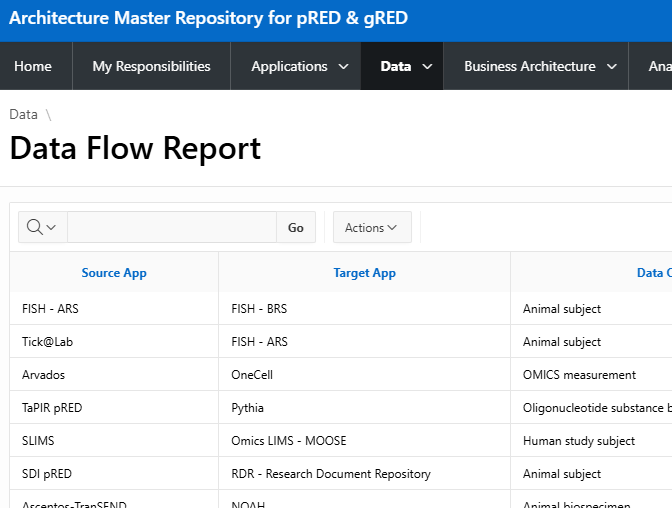The width and height of the screenshot is (672, 508).
Task: Click the Data breadcrumb link
Action: [24, 114]
